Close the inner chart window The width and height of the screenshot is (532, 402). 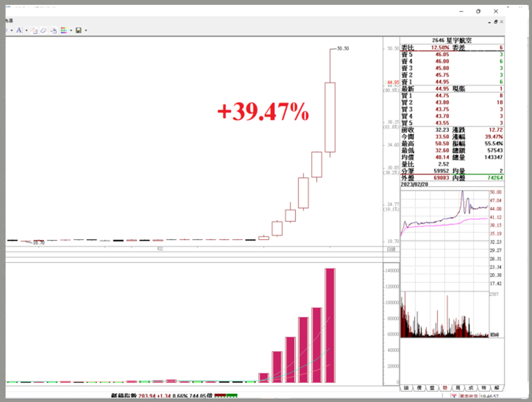[501, 22]
